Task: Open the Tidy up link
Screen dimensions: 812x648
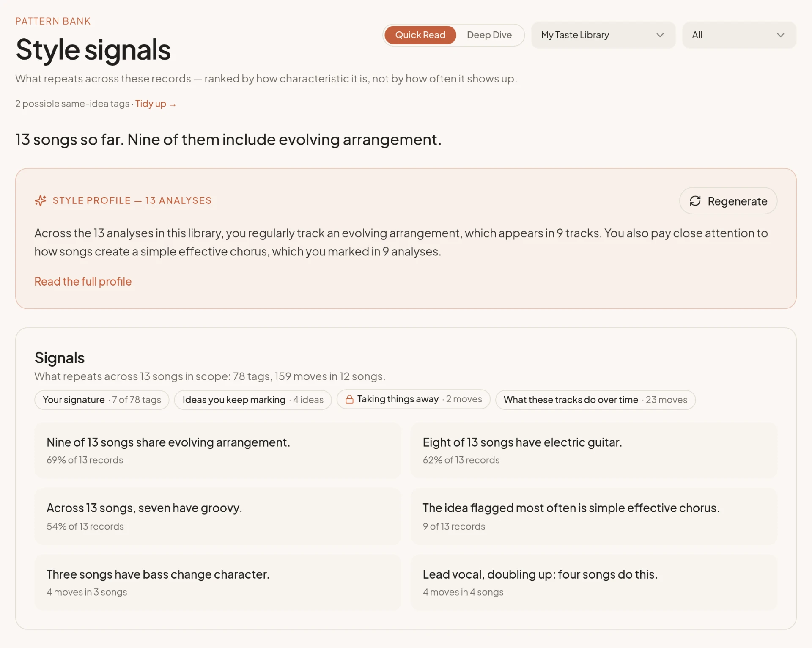Action: [156, 104]
